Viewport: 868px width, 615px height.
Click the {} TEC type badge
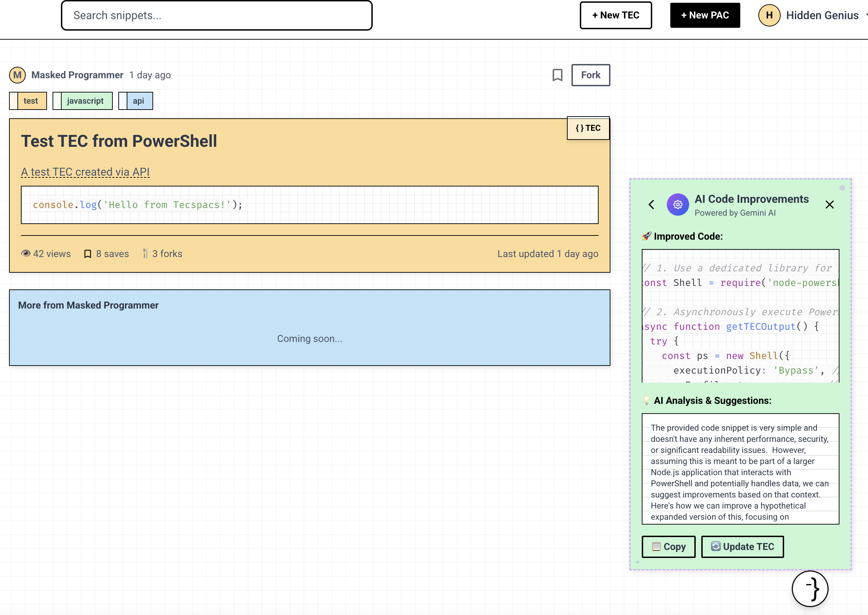point(587,128)
